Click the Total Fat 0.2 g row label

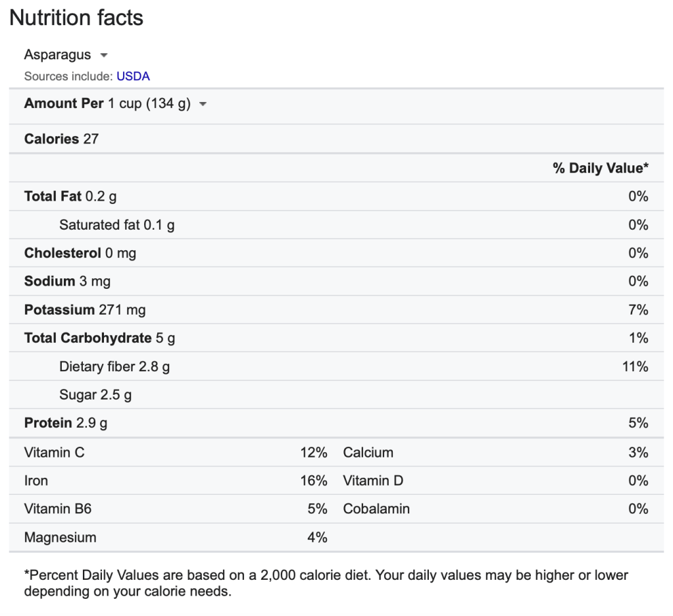click(x=70, y=196)
